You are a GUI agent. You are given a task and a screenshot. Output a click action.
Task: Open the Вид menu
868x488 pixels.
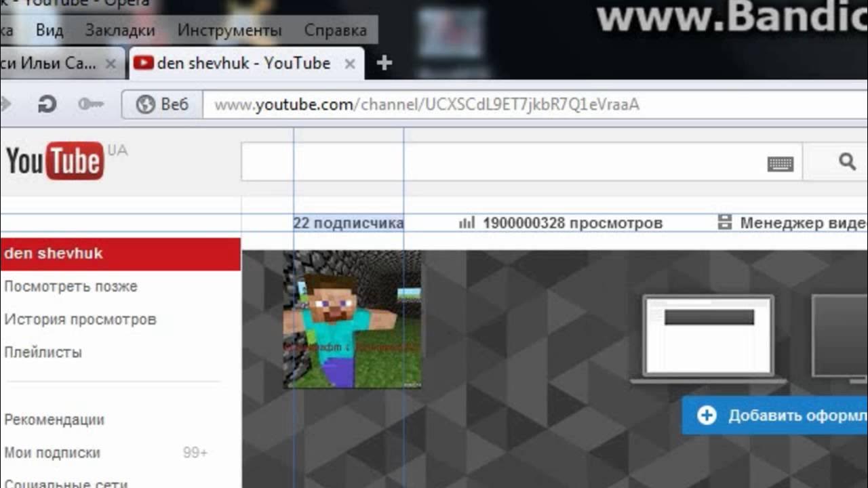coord(50,30)
